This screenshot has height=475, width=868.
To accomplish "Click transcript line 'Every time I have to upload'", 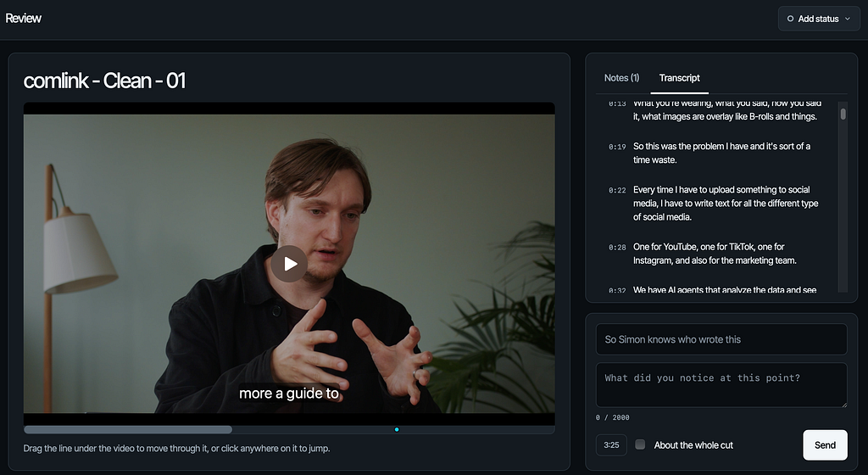I will 726,204.
